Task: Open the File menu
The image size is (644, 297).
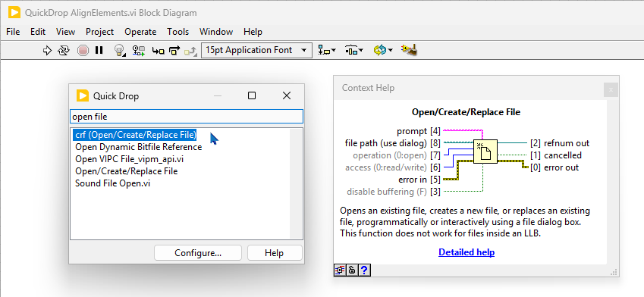Action: pos(13,32)
